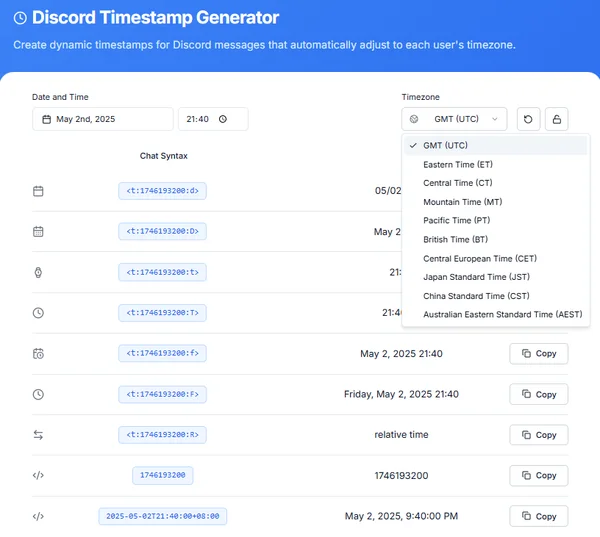Choose Japan Standard Time (JST)
This screenshot has width=600, height=537.
click(495, 277)
